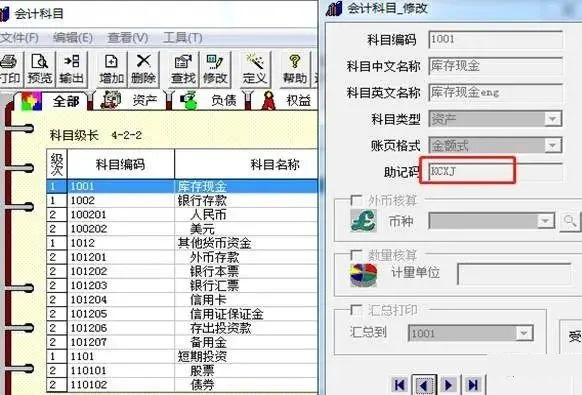
Task: Go to the next record in the navigation buttons
Action: pos(448,385)
